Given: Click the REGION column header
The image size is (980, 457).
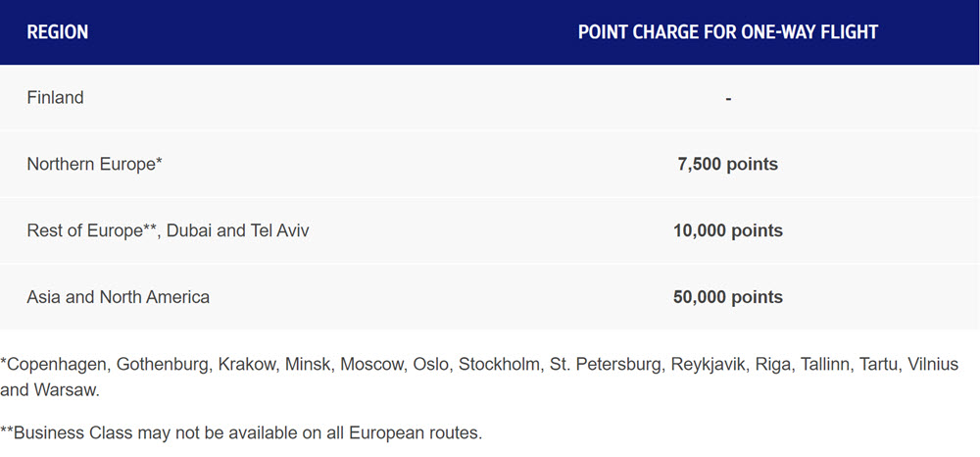Looking at the screenshot, I should 58,32.
